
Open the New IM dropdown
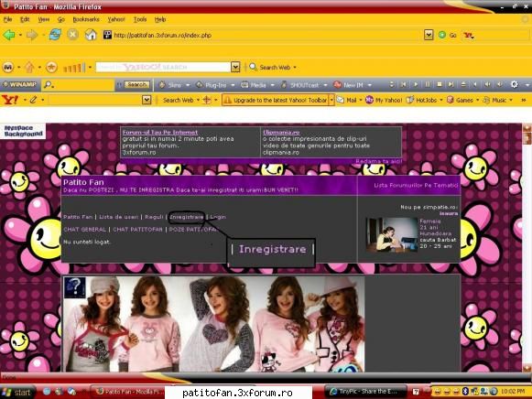tap(370, 85)
